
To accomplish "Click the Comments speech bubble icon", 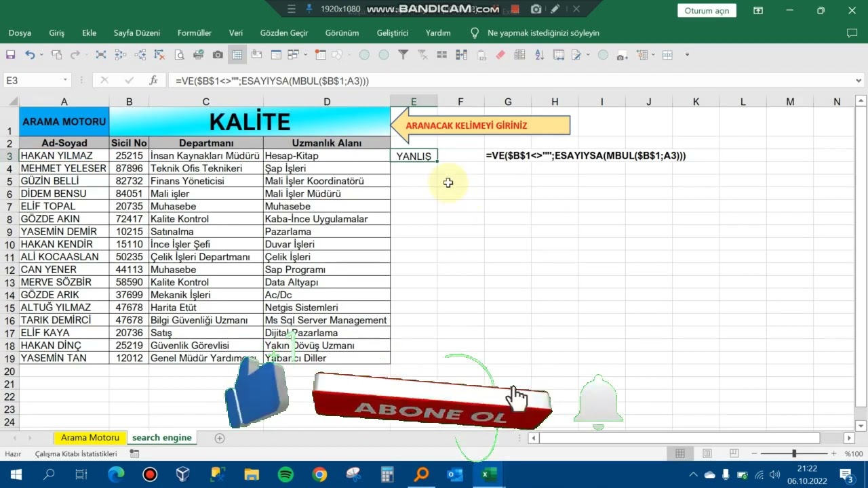I will point(852,33).
